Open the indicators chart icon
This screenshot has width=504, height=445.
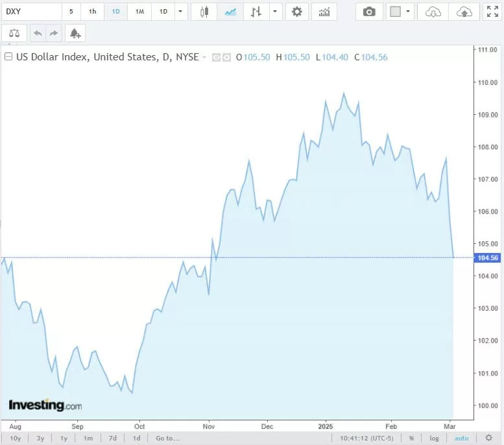click(x=324, y=12)
